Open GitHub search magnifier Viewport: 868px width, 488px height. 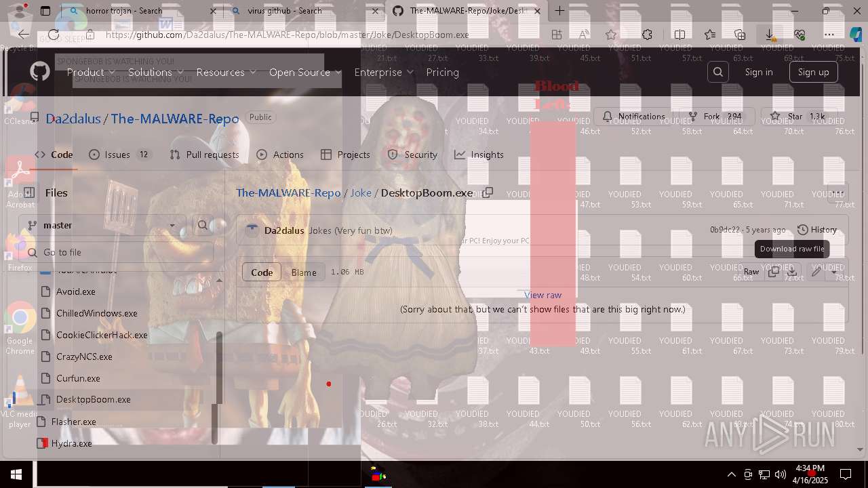pyautogui.click(x=718, y=72)
